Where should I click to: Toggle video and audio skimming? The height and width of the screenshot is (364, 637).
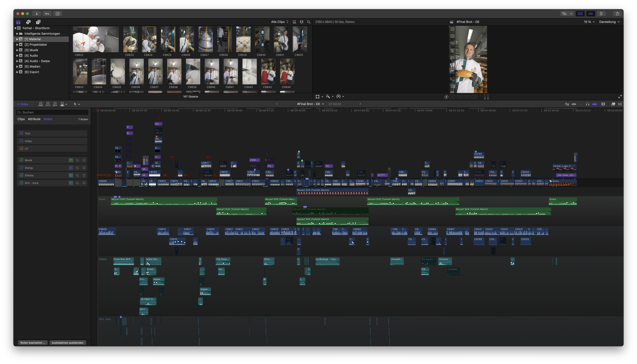[574, 104]
